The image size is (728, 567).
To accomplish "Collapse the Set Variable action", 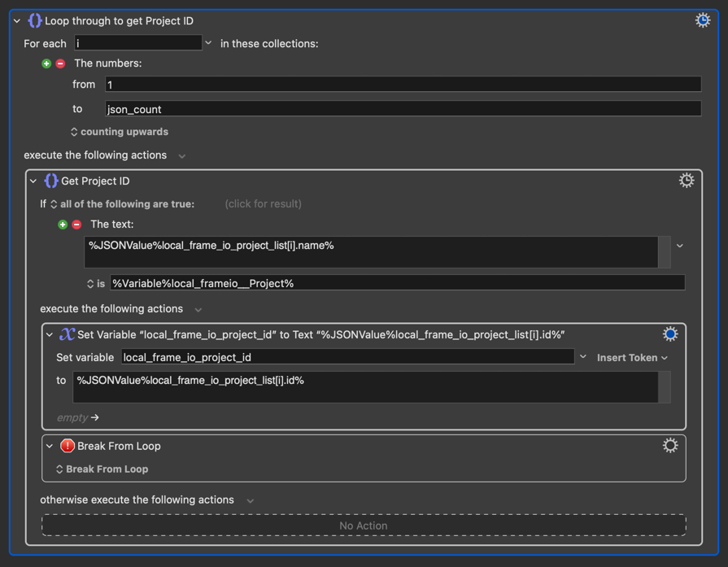I will (50, 335).
